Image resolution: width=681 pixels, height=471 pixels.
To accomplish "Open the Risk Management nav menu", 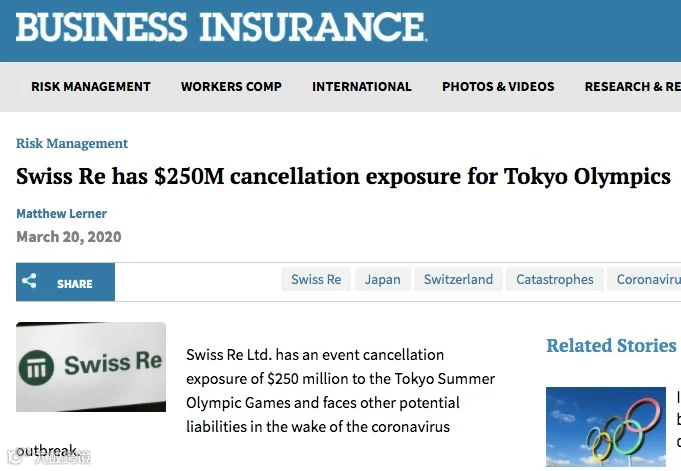I will coord(91,86).
